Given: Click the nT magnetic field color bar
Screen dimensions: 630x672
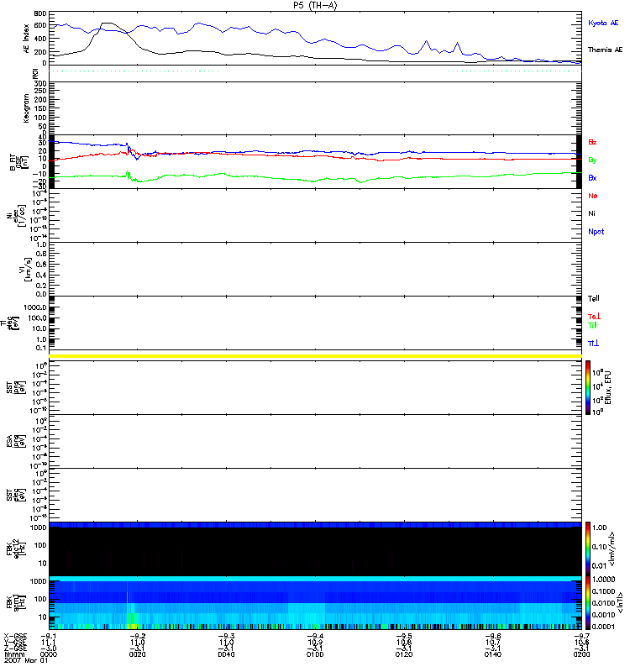Looking at the screenshot, I should click(588, 602).
